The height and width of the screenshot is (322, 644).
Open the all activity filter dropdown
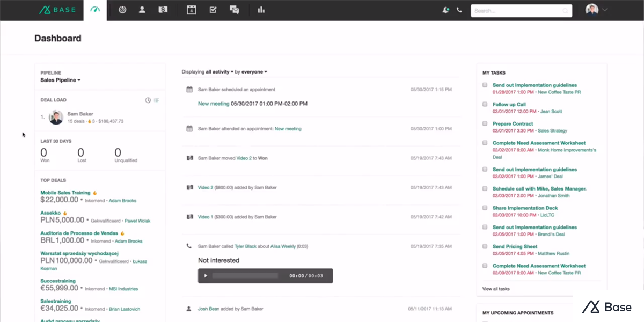click(219, 71)
